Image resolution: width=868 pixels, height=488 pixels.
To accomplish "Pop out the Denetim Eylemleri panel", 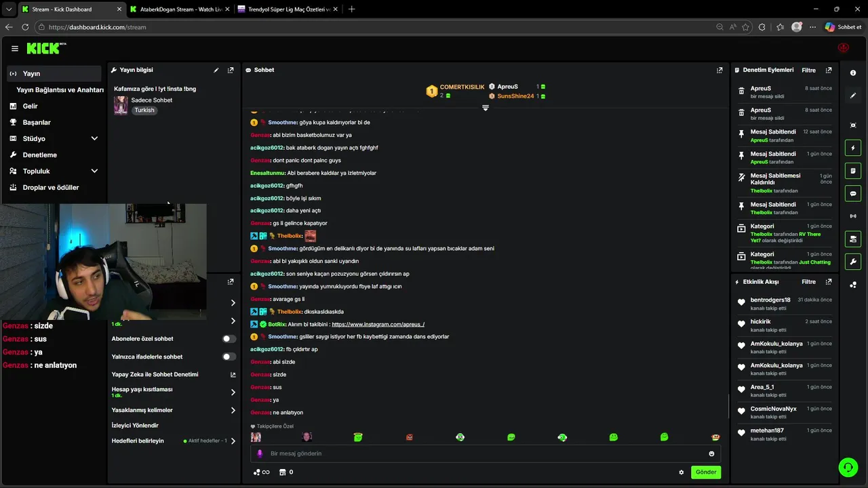I will click(829, 70).
